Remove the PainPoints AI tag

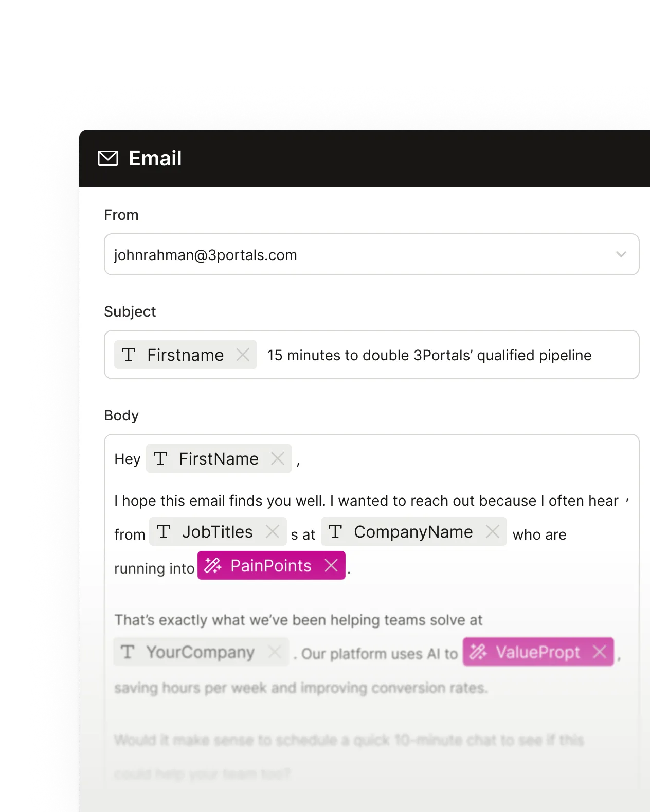[x=331, y=566]
